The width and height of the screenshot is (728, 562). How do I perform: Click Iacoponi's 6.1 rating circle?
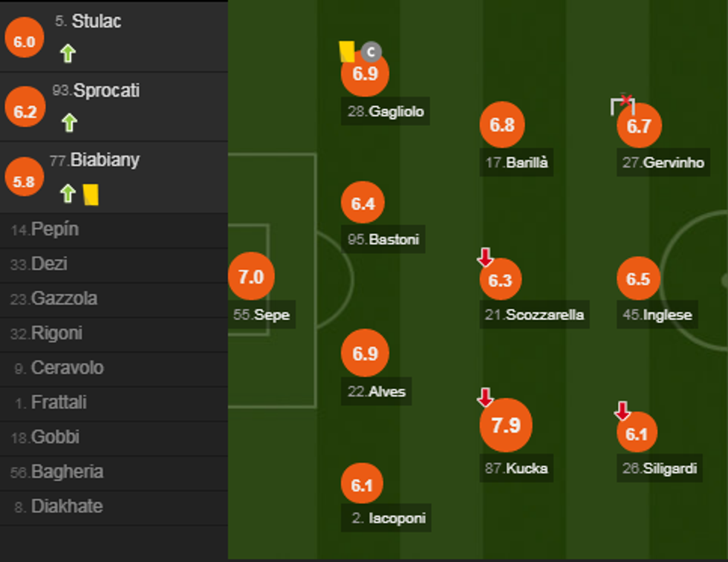(362, 486)
